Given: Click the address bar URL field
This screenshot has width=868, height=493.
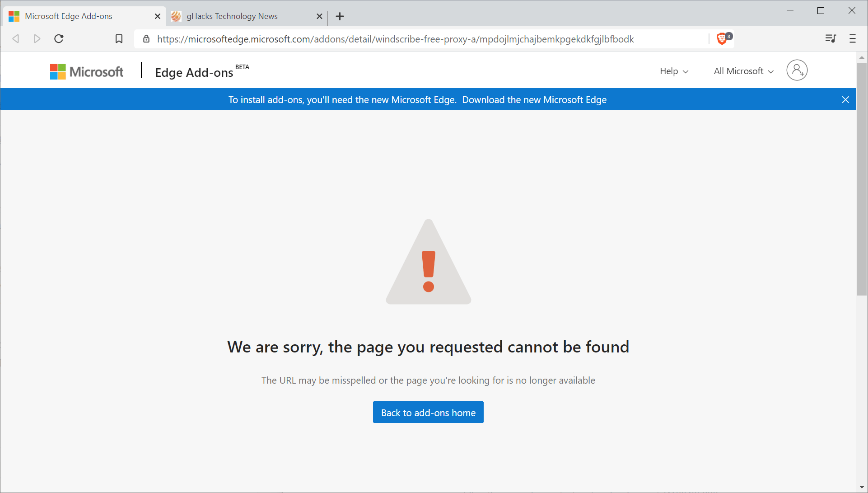Looking at the screenshot, I should (x=395, y=39).
